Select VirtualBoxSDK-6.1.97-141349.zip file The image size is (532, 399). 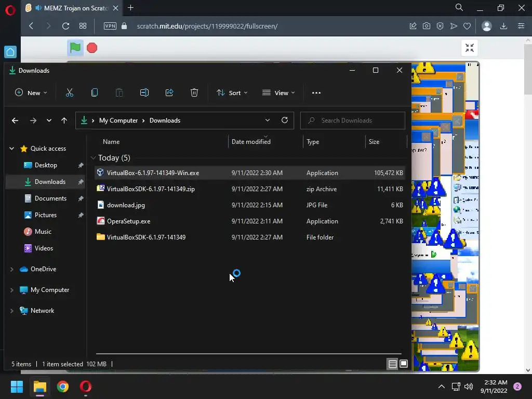pos(250,189)
